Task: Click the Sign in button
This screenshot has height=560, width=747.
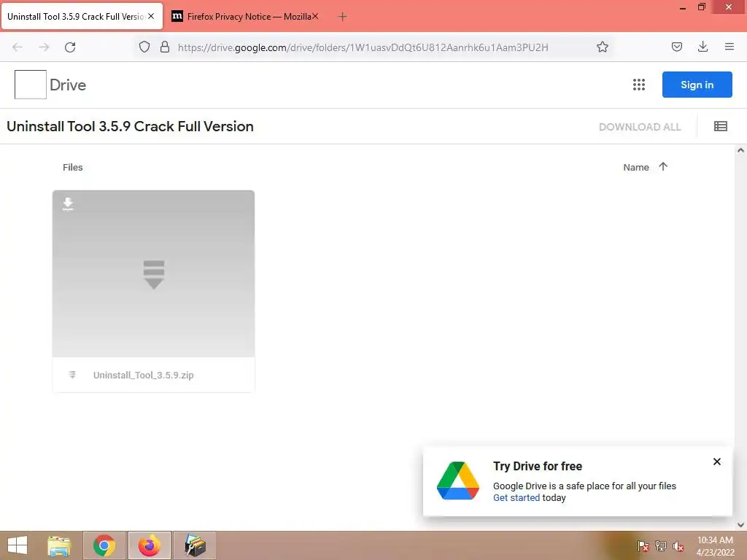Action: [x=697, y=85]
